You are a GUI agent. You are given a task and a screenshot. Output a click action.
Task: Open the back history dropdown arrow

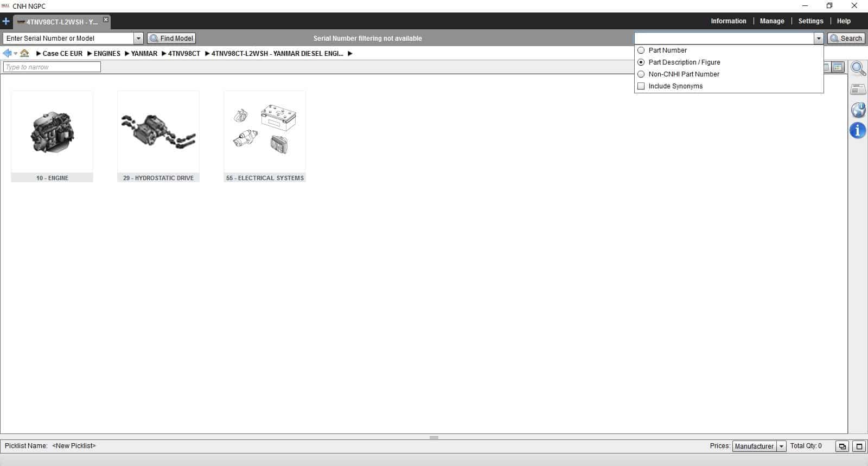pyautogui.click(x=15, y=54)
